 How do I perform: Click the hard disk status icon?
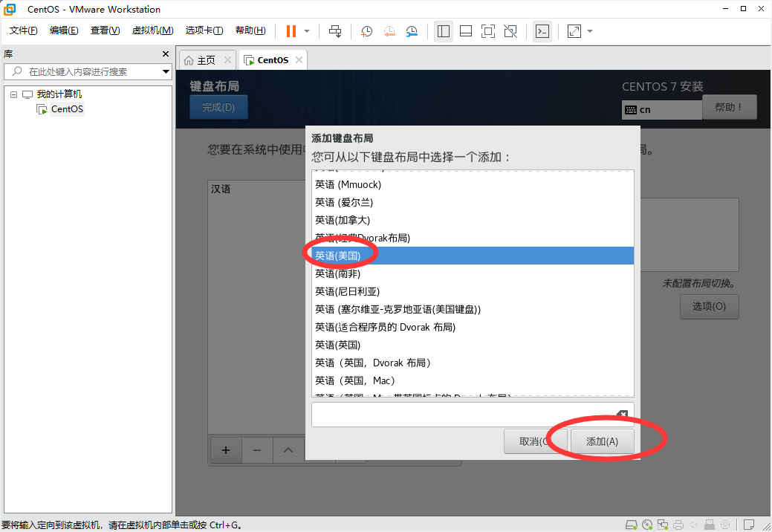(x=631, y=525)
